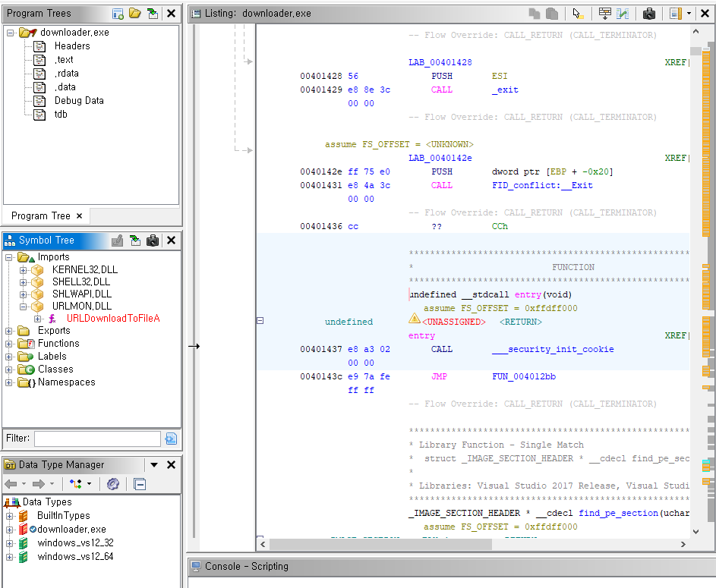Expand the KERNEL32.DLL imports node
The width and height of the screenshot is (716, 588).
[23, 270]
